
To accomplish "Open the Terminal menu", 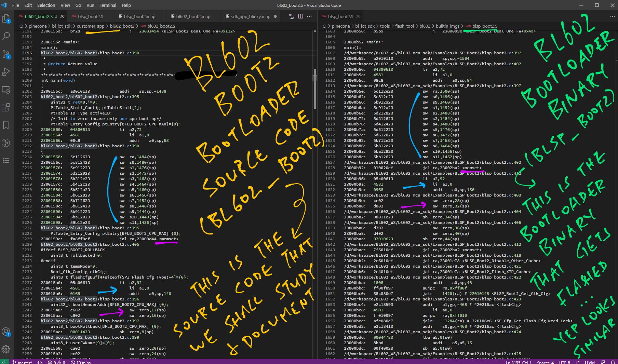I will [108, 5].
